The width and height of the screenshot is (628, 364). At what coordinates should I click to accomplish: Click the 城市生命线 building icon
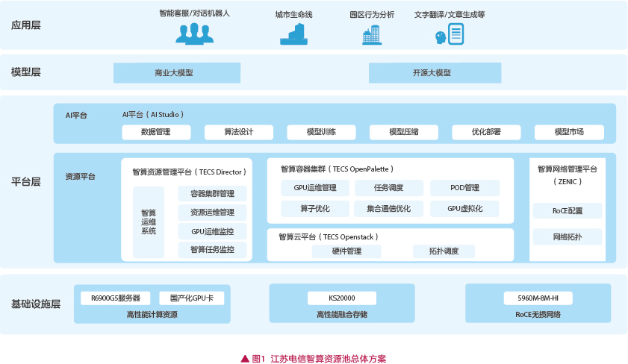(294, 34)
